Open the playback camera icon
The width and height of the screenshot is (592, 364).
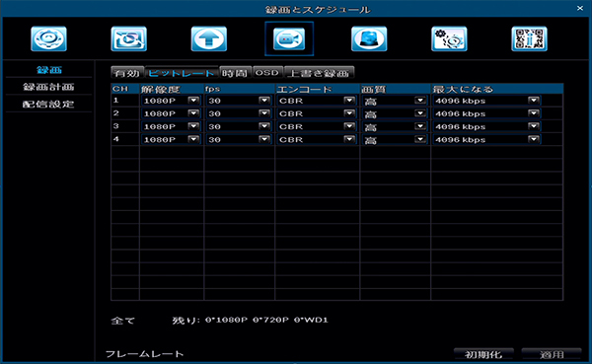128,38
